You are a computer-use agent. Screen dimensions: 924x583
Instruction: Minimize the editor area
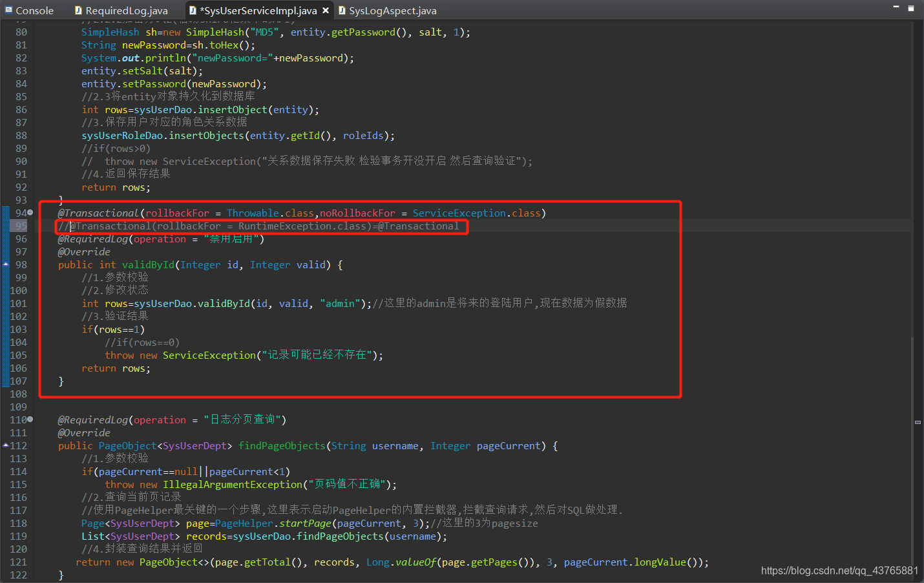pyautogui.click(x=896, y=7)
